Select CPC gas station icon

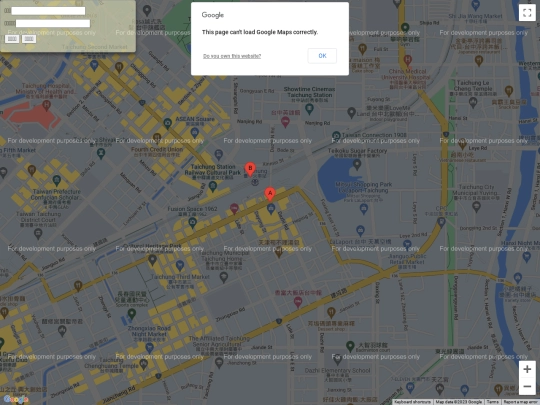click(x=441, y=222)
